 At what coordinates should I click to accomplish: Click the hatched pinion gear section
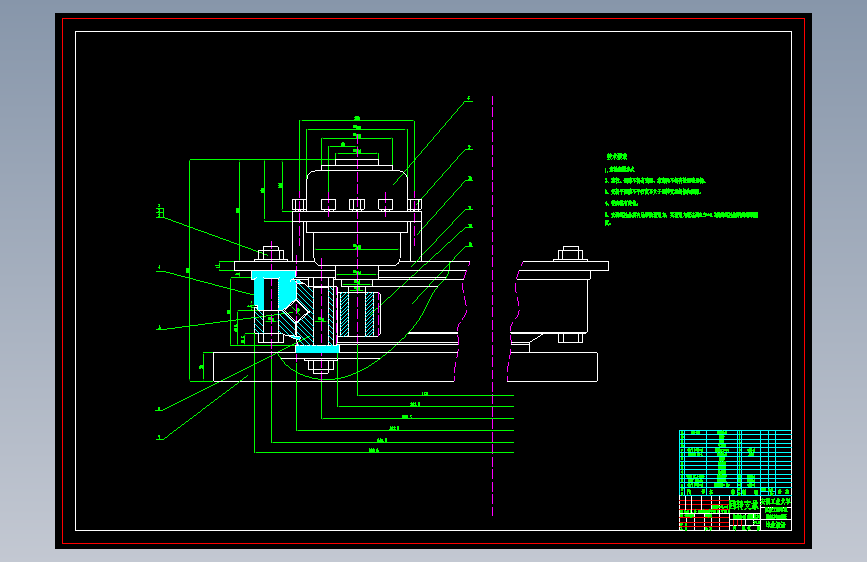(359, 314)
